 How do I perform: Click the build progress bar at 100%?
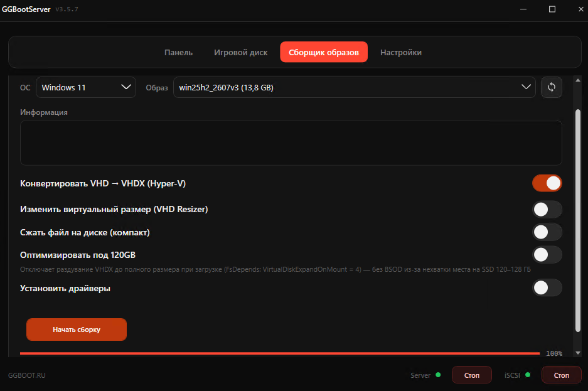point(280,353)
